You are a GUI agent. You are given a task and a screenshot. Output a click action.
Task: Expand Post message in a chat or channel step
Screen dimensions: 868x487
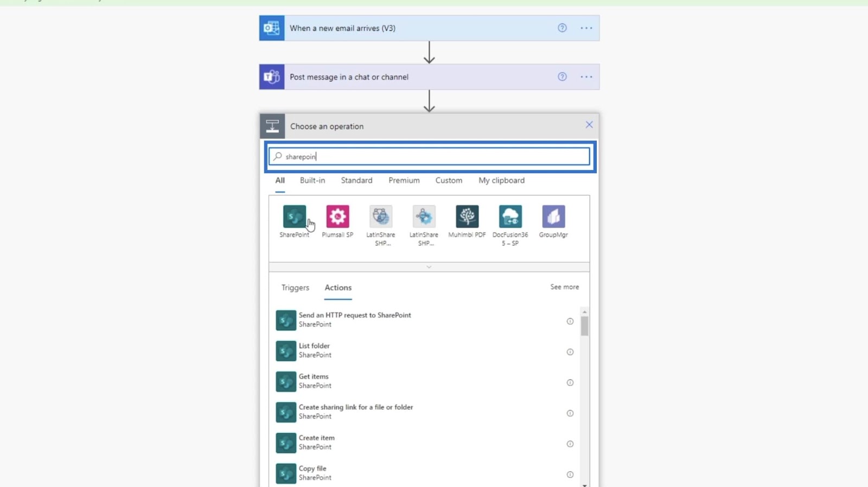click(x=429, y=77)
